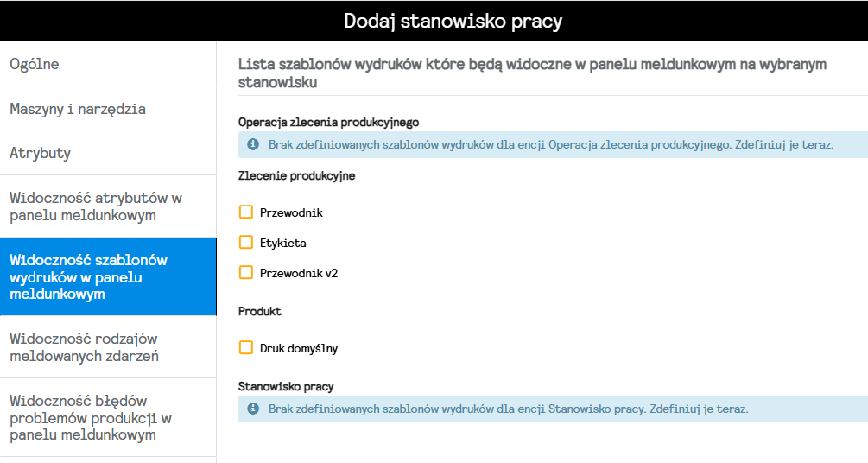Toggle the Druk domyślny checkbox
The image size is (868, 463).
tap(246, 348)
